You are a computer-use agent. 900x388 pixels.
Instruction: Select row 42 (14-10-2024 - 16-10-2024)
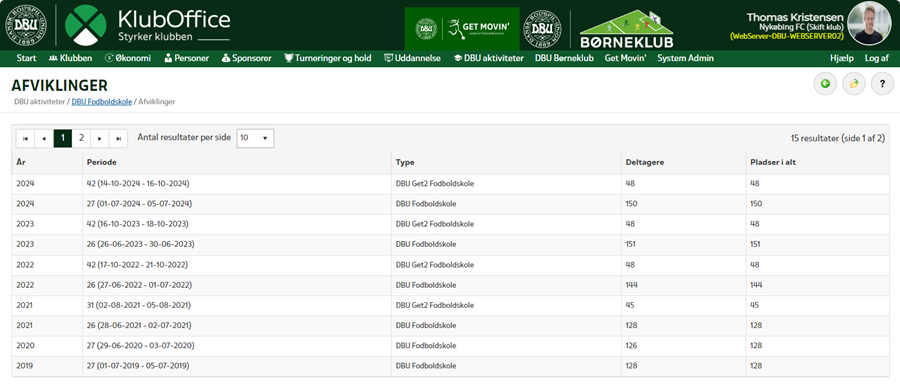point(450,184)
